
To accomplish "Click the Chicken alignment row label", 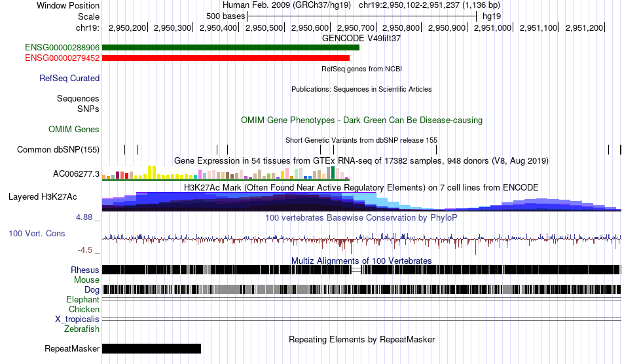I will [x=84, y=309].
